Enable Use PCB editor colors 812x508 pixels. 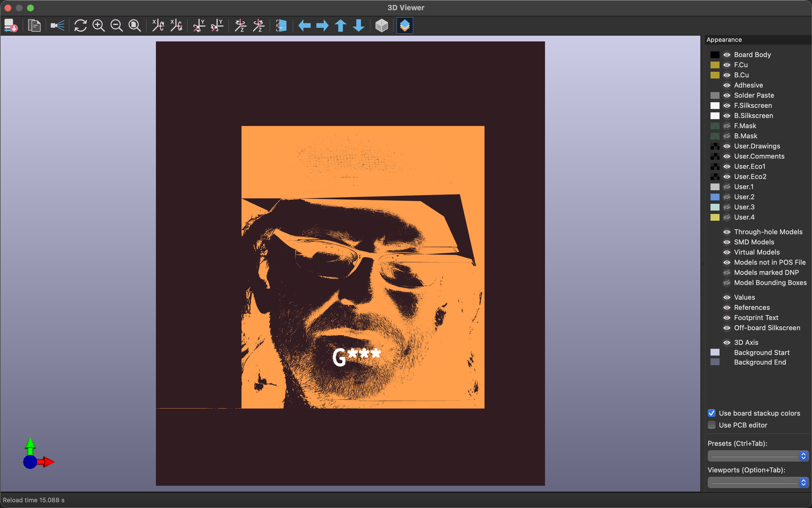(x=712, y=425)
